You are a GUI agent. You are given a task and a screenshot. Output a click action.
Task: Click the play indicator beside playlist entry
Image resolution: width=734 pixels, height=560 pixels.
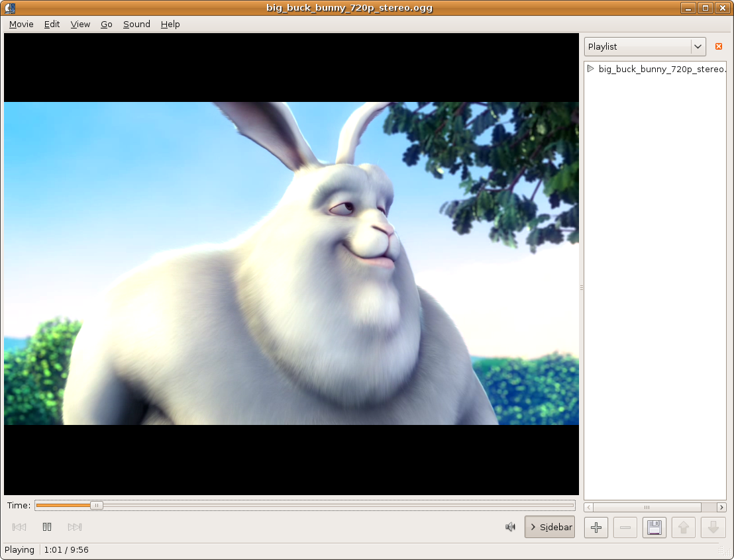tap(591, 69)
